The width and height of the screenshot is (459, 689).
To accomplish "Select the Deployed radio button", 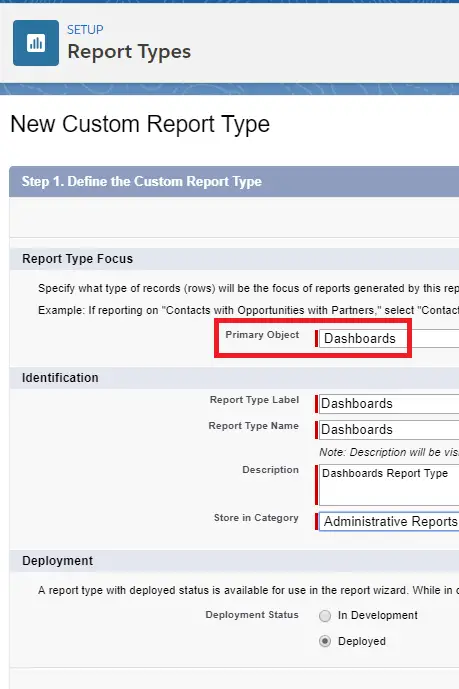I will (x=325, y=642).
